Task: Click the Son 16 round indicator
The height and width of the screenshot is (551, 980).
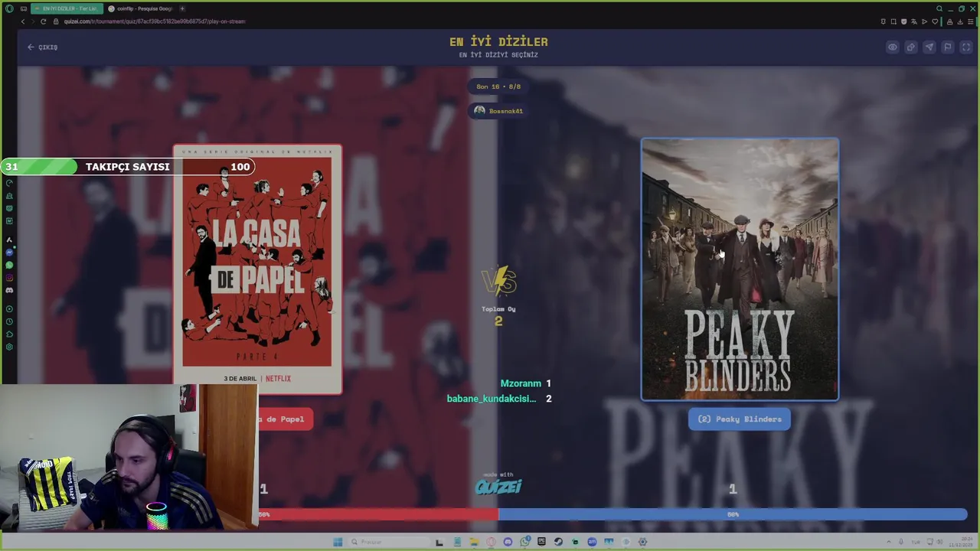Action: (x=498, y=86)
